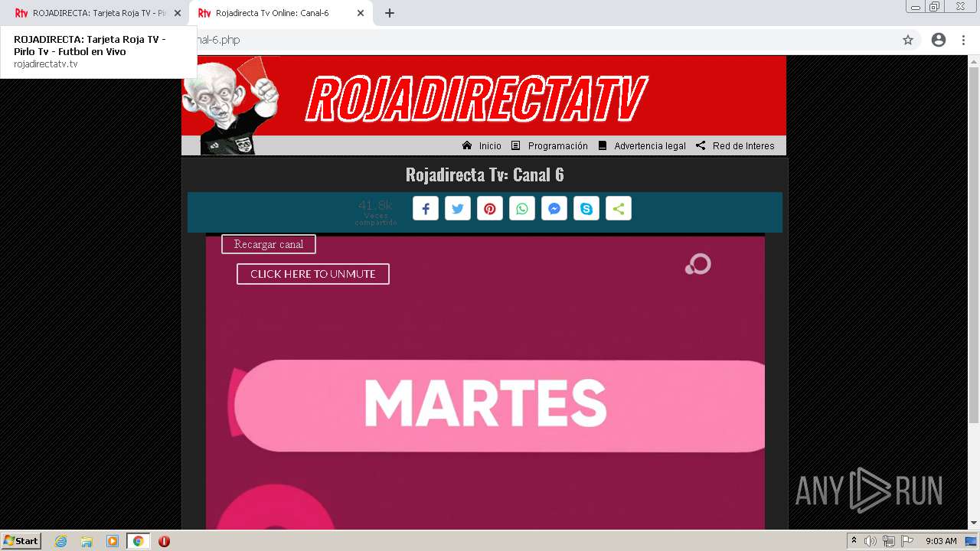Select the Rojadirecta Tv Online: Canal-6 tab
The image size is (980, 551).
coord(281,13)
